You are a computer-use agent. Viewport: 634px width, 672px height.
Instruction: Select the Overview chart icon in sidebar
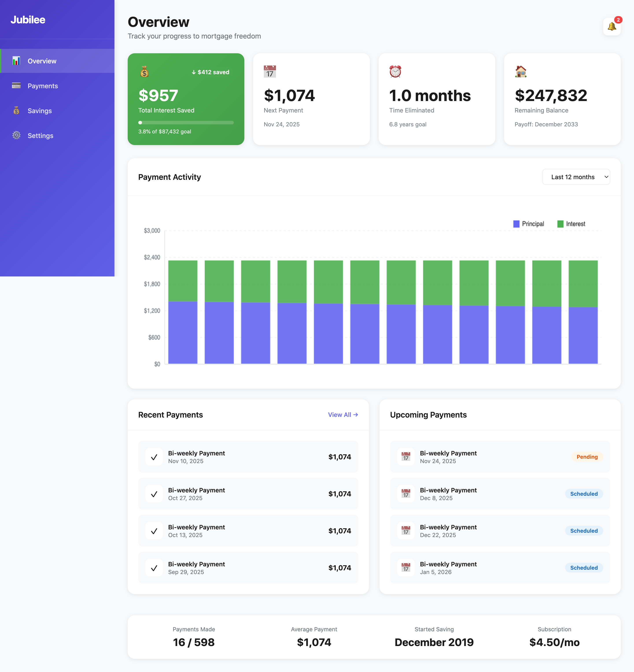point(16,61)
